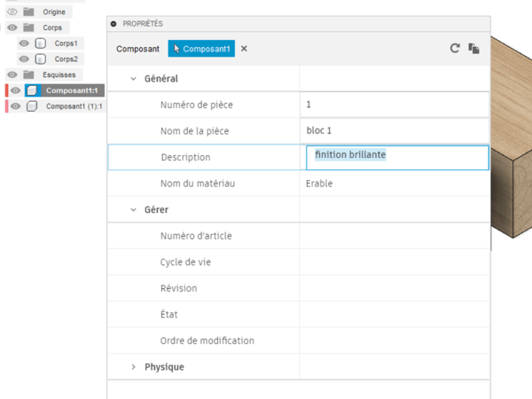This screenshot has height=399, width=532.
Task: Click the Corps1 body icon
Action: tap(40, 43)
